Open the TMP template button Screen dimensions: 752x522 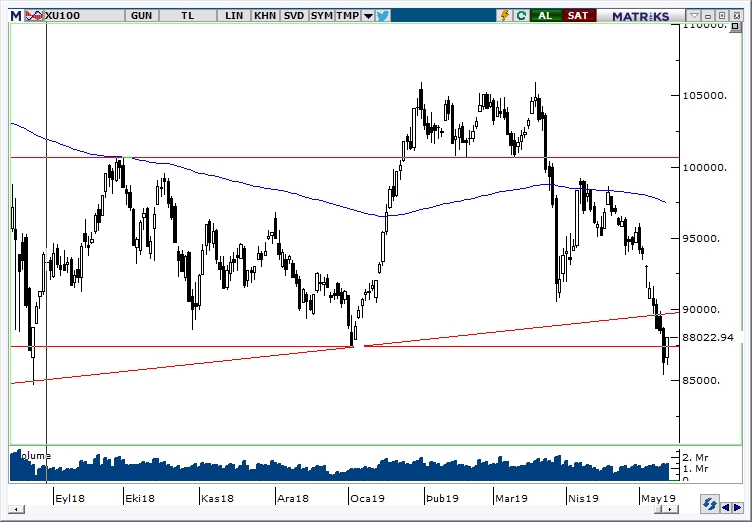point(348,16)
